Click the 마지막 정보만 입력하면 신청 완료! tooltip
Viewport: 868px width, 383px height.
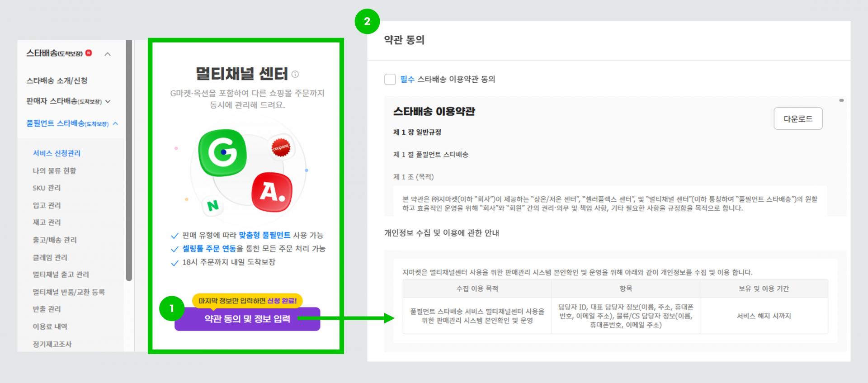coord(247,301)
